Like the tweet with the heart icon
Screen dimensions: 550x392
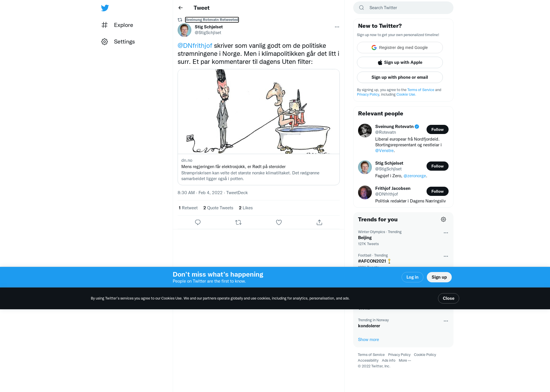tap(279, 222)
